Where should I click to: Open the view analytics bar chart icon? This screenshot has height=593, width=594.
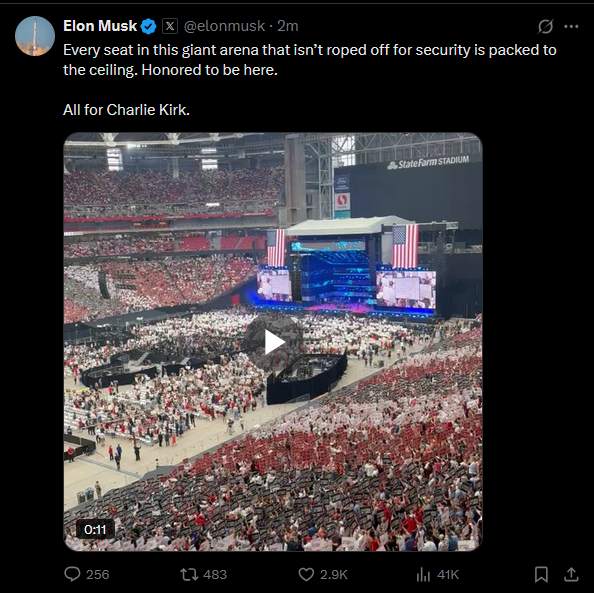coord(424,574)
